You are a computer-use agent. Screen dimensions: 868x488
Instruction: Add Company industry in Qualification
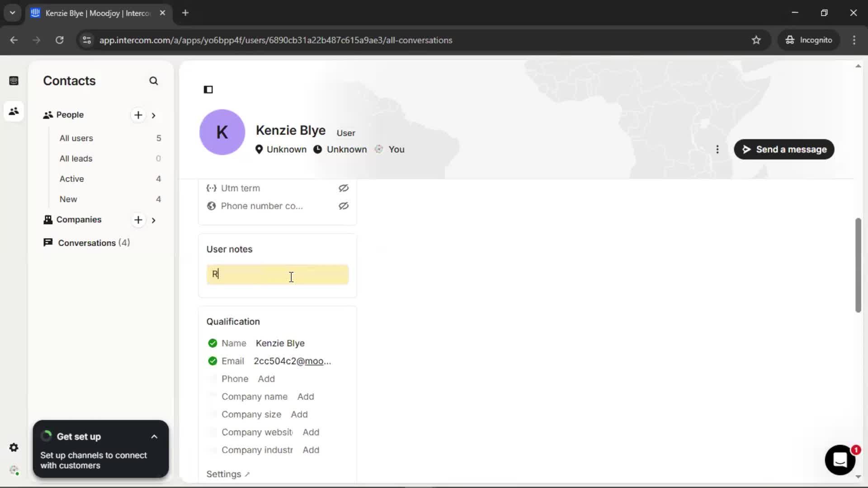click(311, 450)
